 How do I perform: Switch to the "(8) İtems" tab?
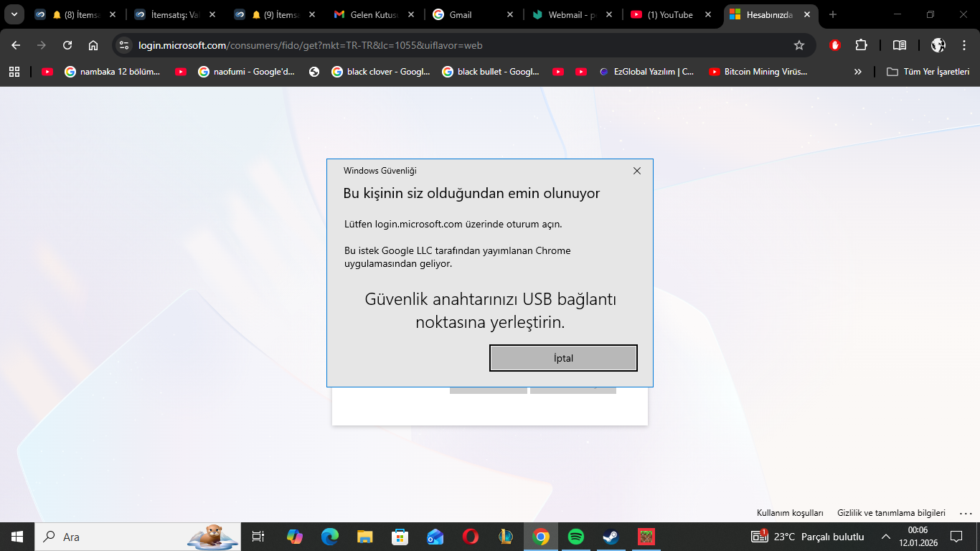click(x=75, y=14)
